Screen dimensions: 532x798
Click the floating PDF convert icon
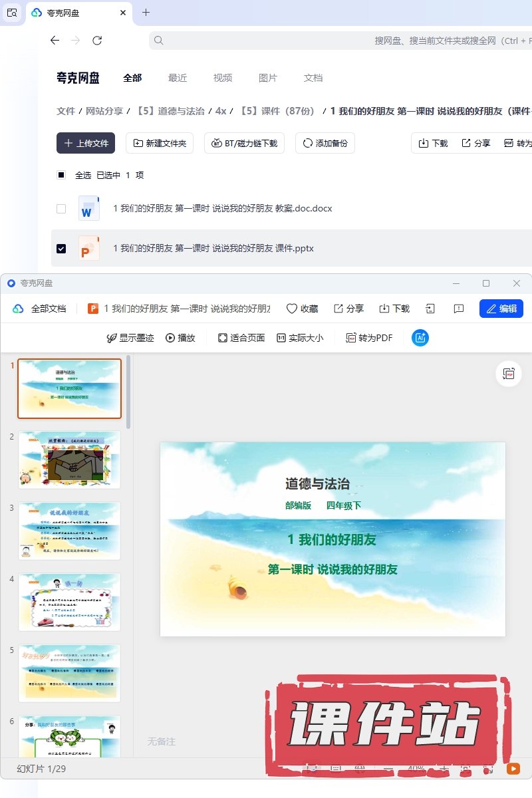point(509,374)
